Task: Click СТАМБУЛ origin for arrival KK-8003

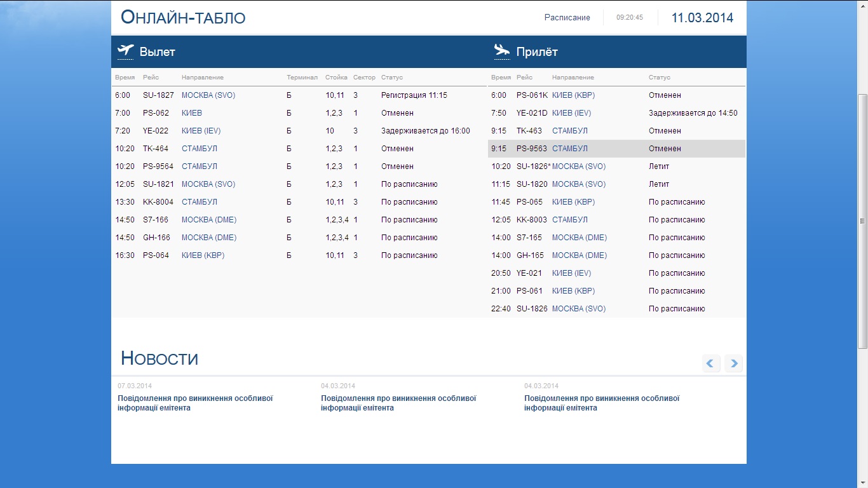Action: click(x=569, y=220)
